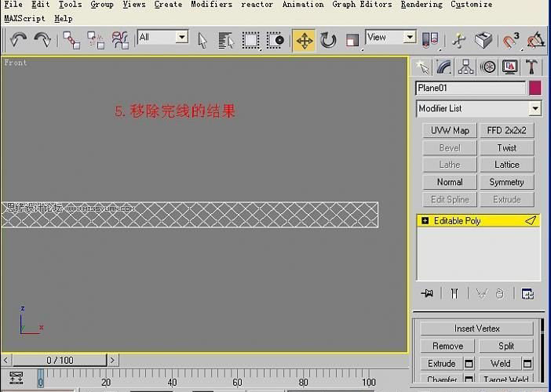Open the Graph Editors menu
Viewport: 551px width, 392px height.
[x=363, y=5]
